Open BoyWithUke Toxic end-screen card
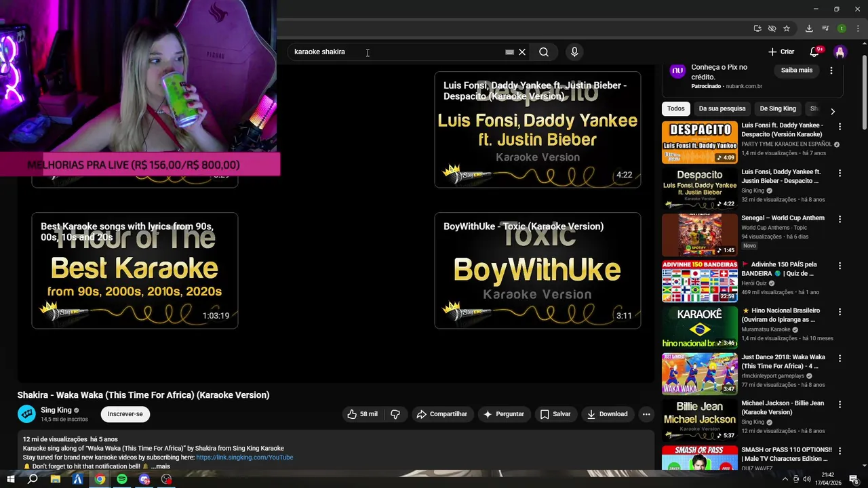The height and width of the screenshot is (488, 868). click(537, 270)
